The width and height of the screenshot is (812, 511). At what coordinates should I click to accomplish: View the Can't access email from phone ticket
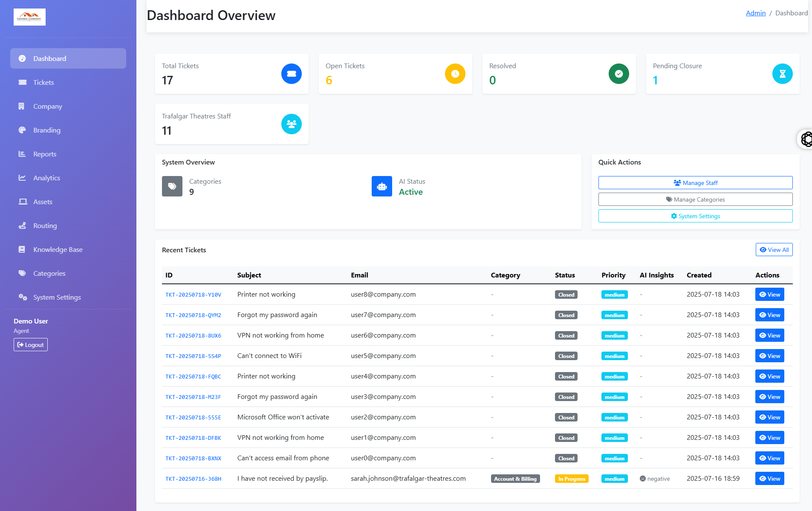click(769, 458)
